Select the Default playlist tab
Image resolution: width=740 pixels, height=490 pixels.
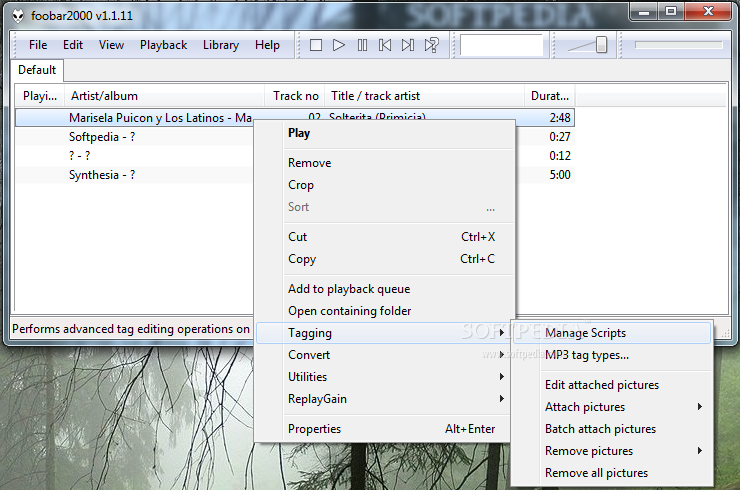coord(37,70)
